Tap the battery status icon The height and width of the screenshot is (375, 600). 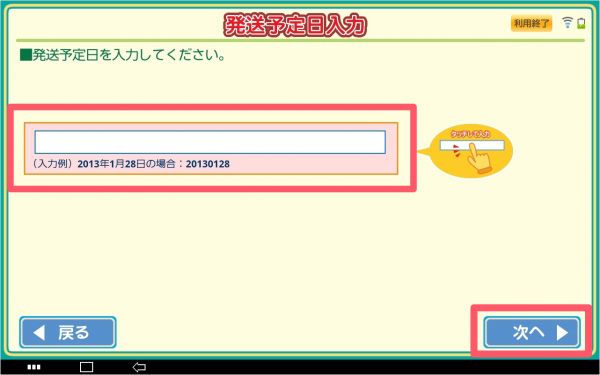[581, 23]
